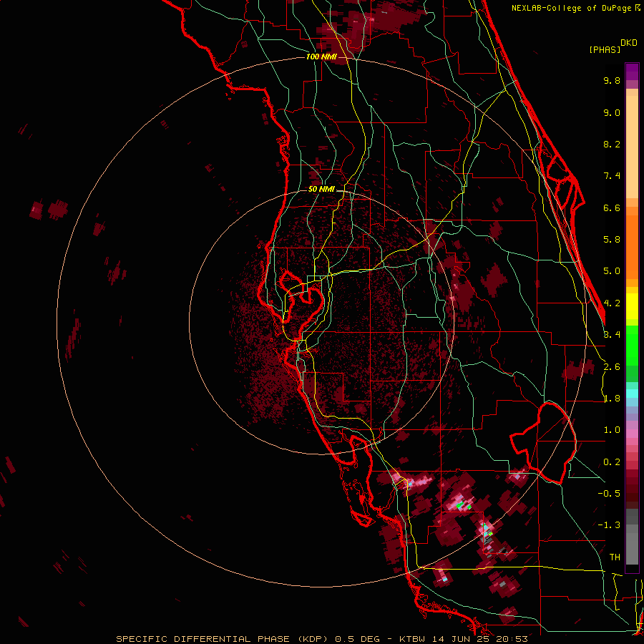Viewport: 644px width, 644px height.
Task: Click the 5.0 value on color scale
Action: pyautogui.click(x=612, y=271)
